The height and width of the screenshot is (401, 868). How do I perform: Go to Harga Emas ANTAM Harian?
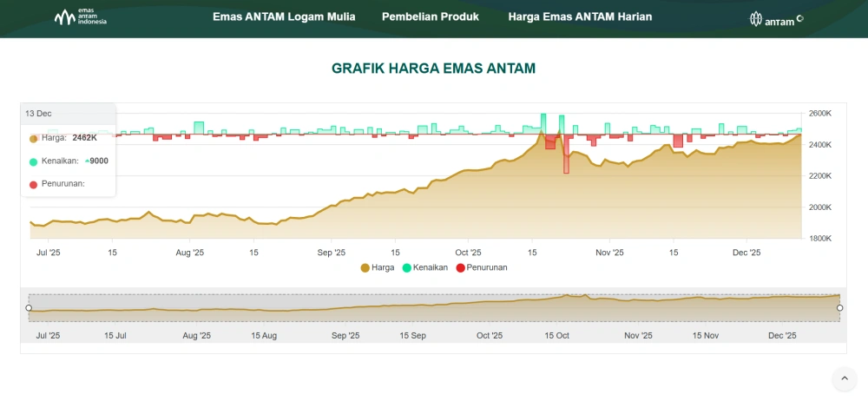pos(580,16)
